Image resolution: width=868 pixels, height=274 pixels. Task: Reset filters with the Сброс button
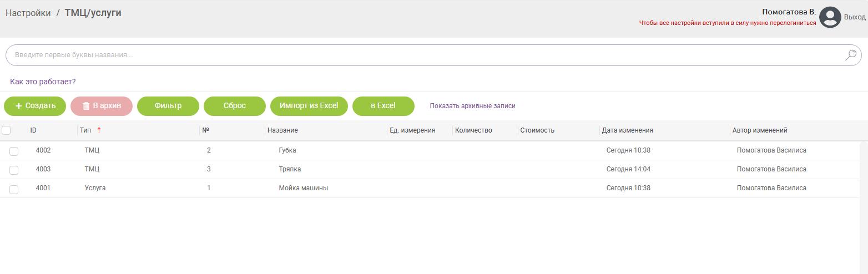pos(234,106)
